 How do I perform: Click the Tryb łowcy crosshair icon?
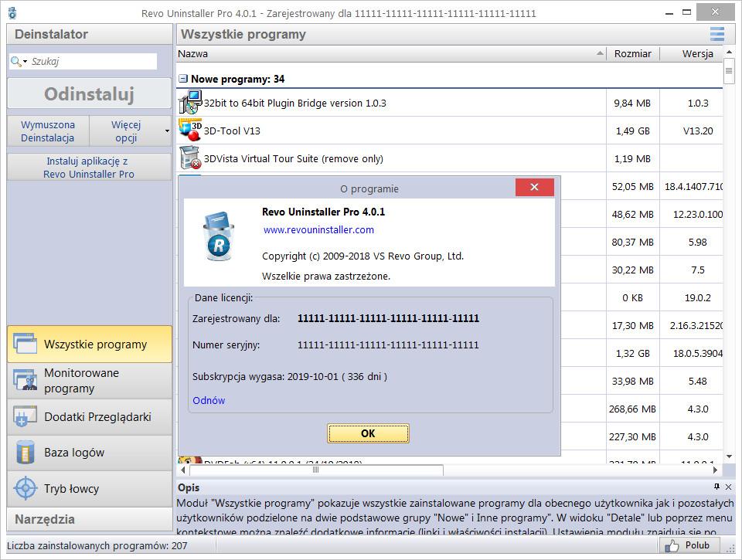25,488
